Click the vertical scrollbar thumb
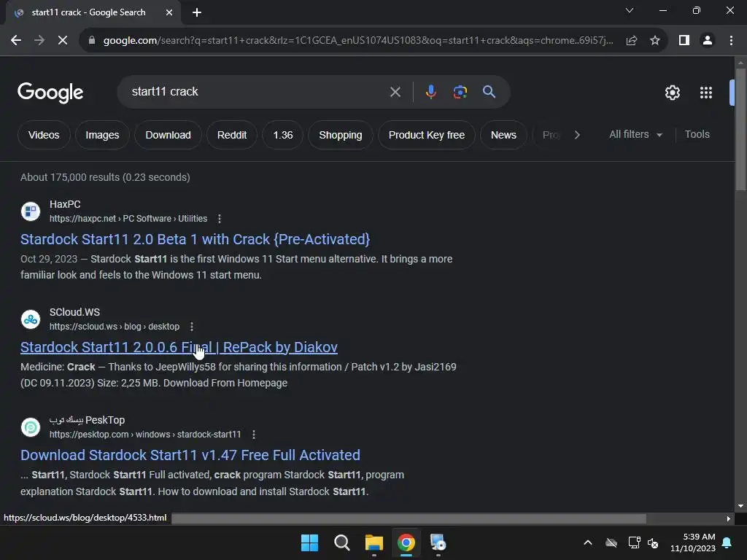The width and height of the screenshot is (747, 560). 740,130
